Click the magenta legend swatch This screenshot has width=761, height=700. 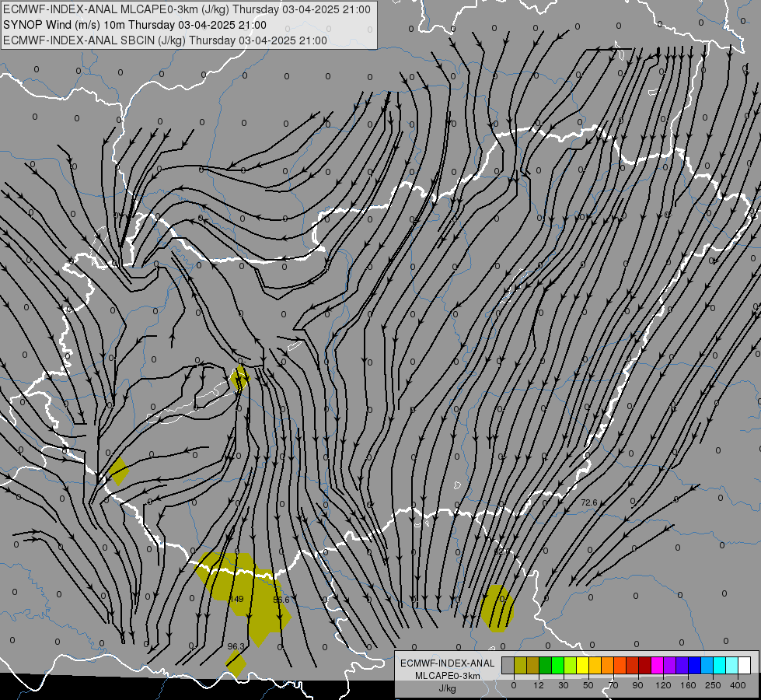(657, 665)
